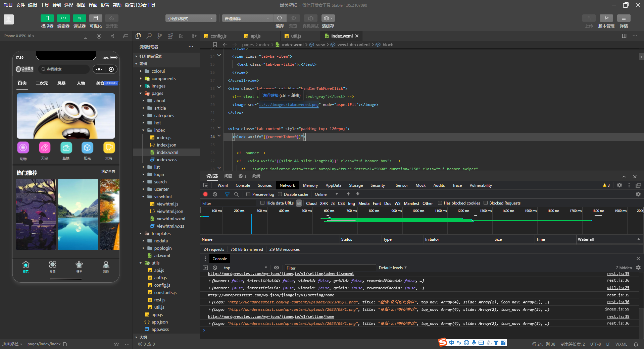Filter network requests by XHR
The height and width of the screenshot is (349, 644).
coord(324,203)
